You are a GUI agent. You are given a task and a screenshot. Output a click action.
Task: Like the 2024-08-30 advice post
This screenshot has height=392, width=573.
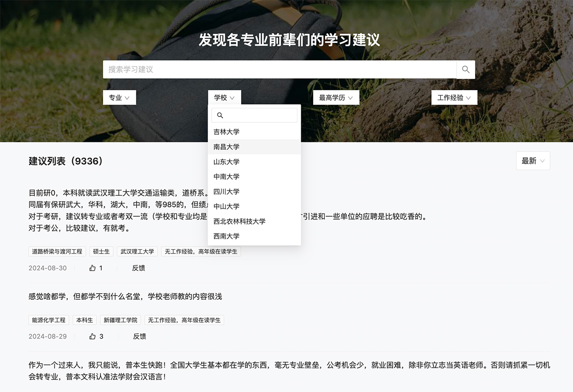point(93,268)
